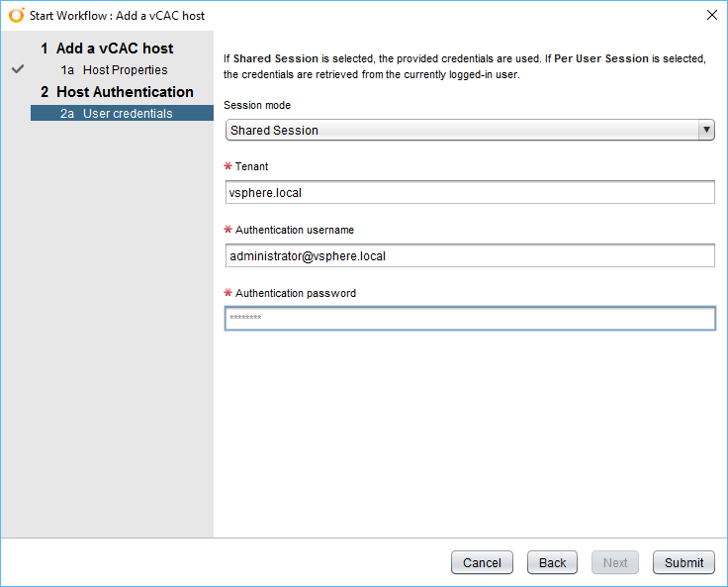Click the red asterisk beside Authentication password
Screen dimensions: 728x587
pos(228,293)
